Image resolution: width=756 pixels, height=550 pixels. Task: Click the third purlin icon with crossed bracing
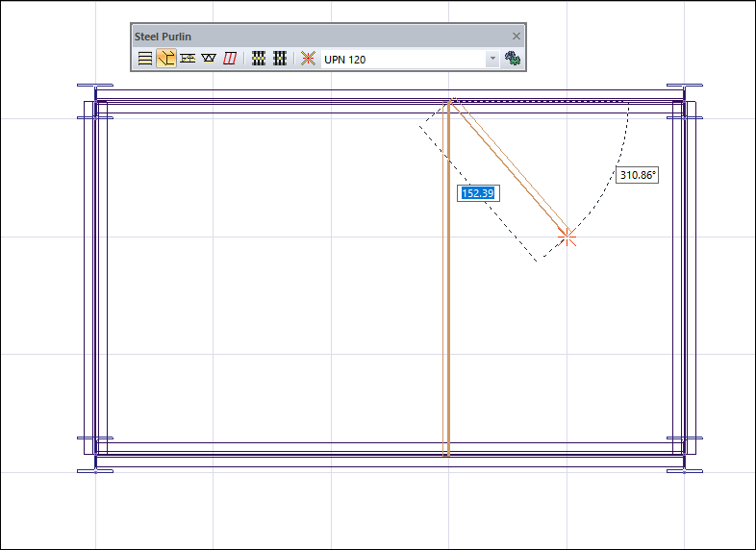click(x=188, y=59)
